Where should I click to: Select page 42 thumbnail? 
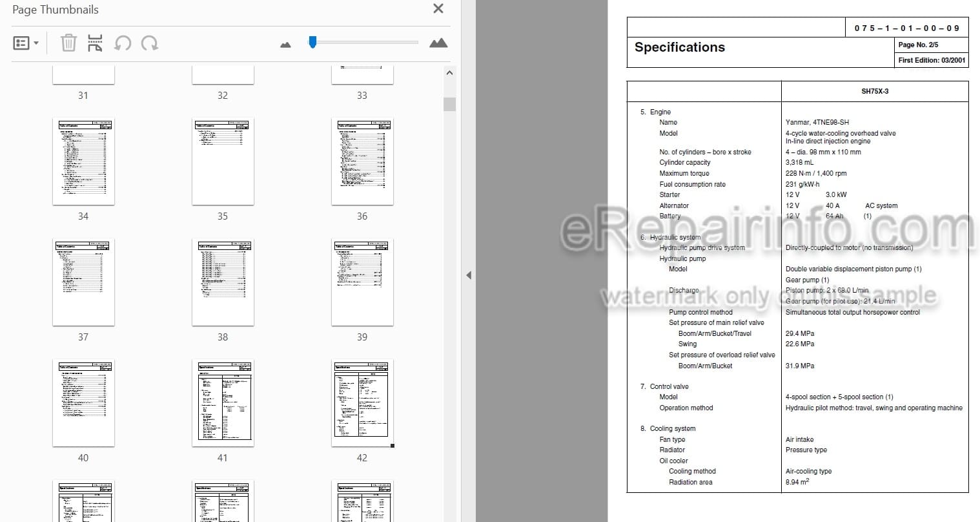pyautogui.click(x=362, y=403)
